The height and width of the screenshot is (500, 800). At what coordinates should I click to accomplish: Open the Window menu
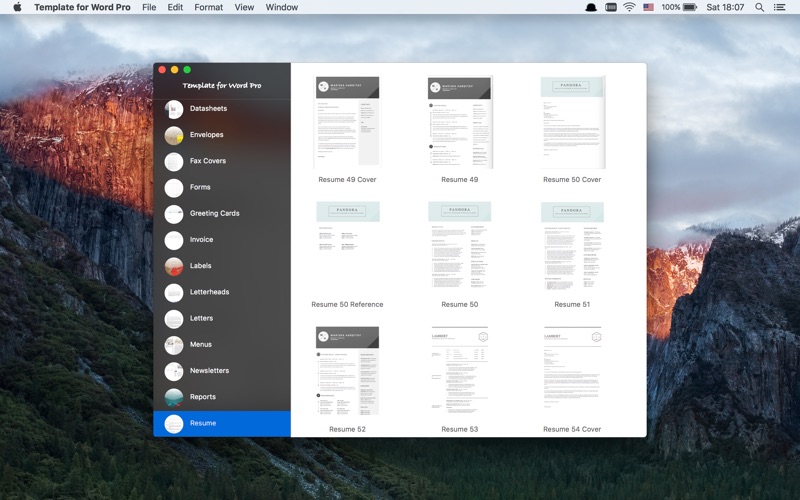click(282, 7)
